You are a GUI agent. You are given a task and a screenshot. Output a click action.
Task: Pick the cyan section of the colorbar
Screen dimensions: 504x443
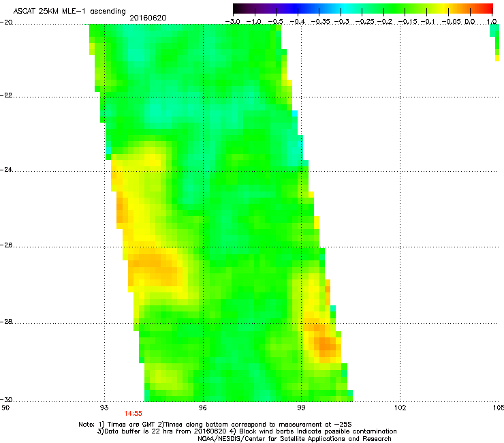pos(343,8)
